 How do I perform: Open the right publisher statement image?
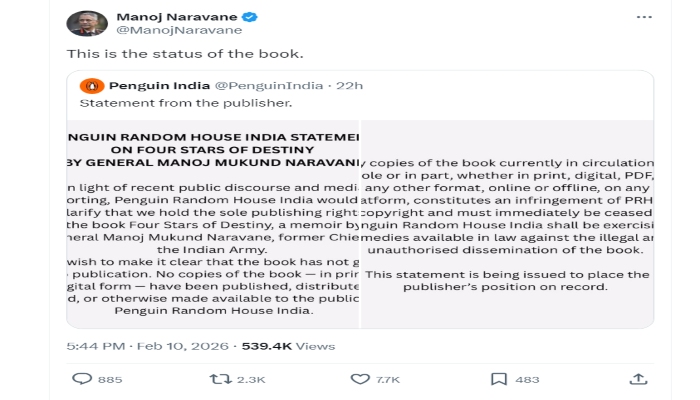(x=507, y=223)
